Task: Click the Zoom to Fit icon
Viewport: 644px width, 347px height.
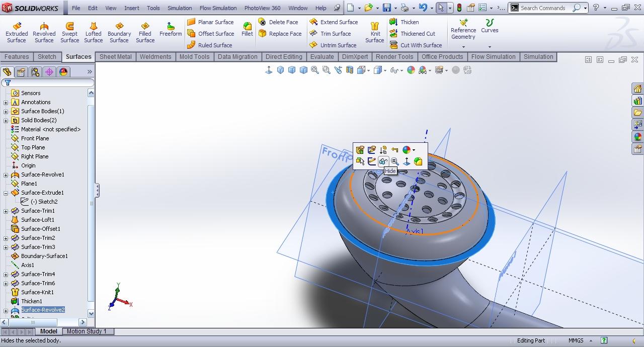Action: pyautogui.click(x=315, y=70)
